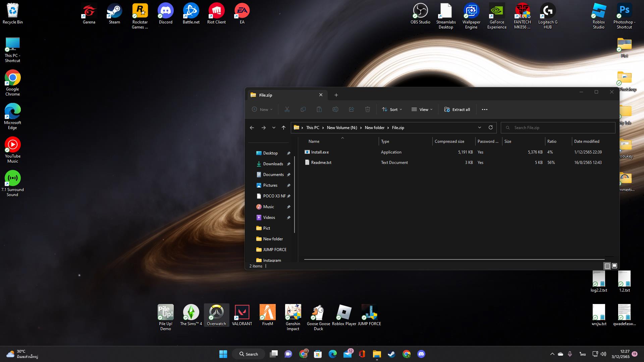Image resolution: width=644 pixels, height=362 pixels.
Task: Click the See more ellipsis icon
Action: pos(484,110)
